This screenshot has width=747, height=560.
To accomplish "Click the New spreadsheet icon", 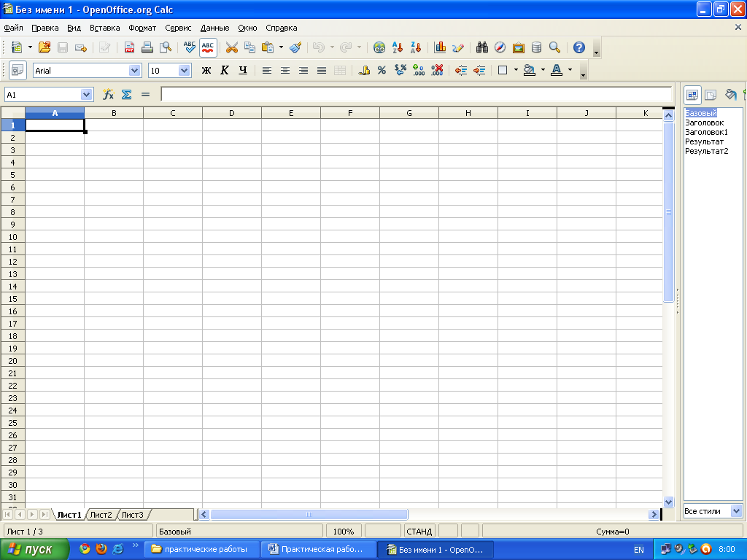I will coord(17,47).
